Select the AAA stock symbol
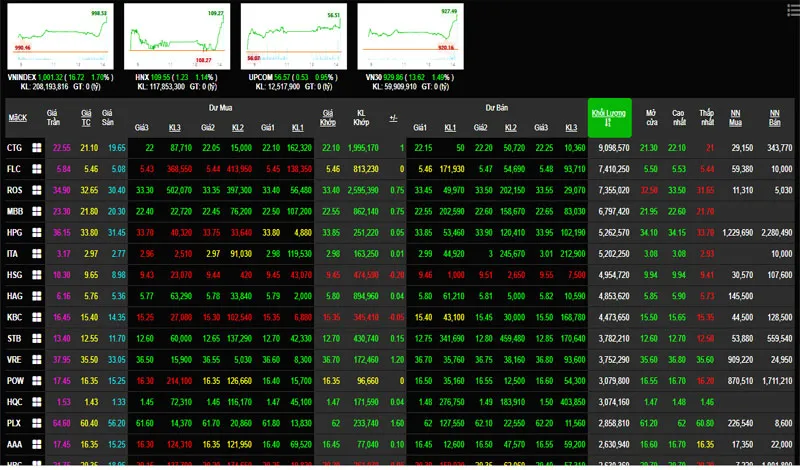The image size is (800, 470). coord(14,444)
